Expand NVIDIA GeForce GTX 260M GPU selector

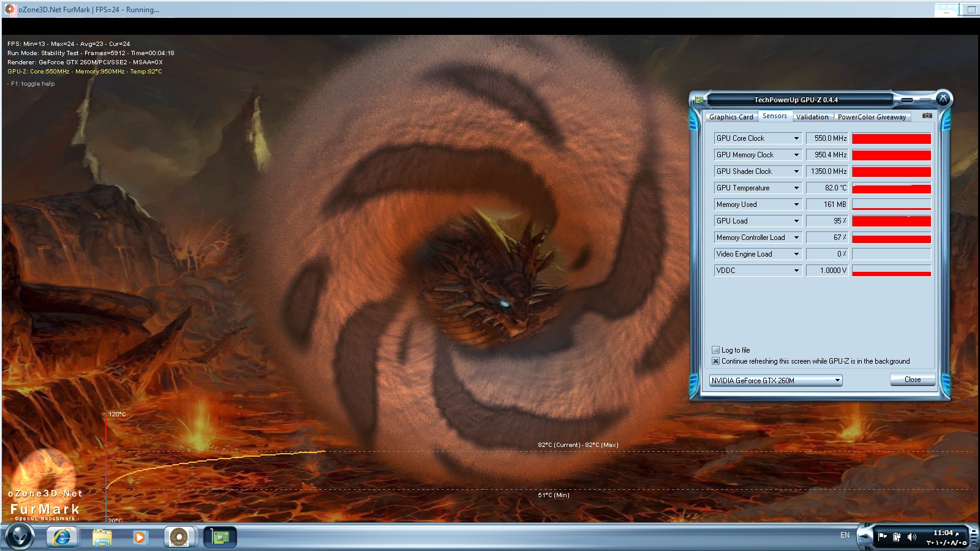[x=776, y=381]
